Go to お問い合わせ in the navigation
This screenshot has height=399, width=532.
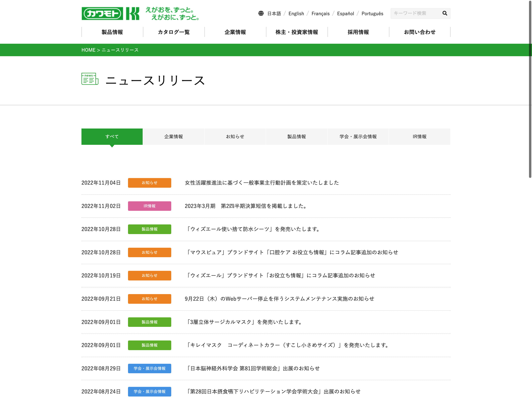click(x=419, y=32)
